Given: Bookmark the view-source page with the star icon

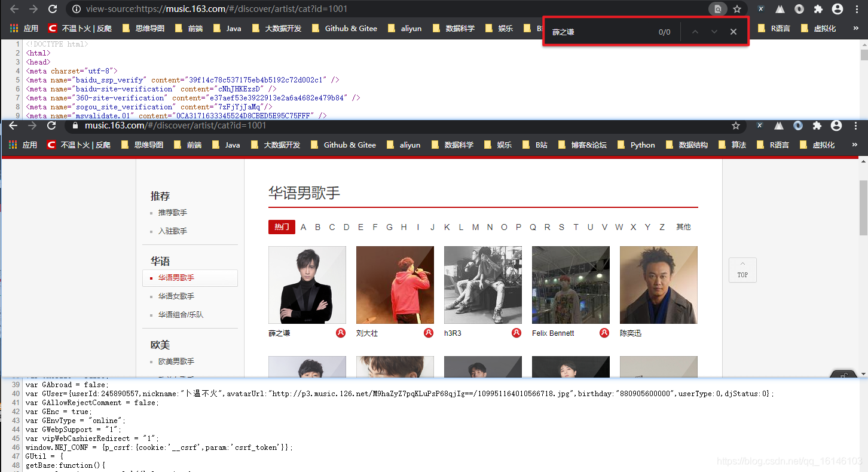Looking at the screenshot, I should pos(737,9).
